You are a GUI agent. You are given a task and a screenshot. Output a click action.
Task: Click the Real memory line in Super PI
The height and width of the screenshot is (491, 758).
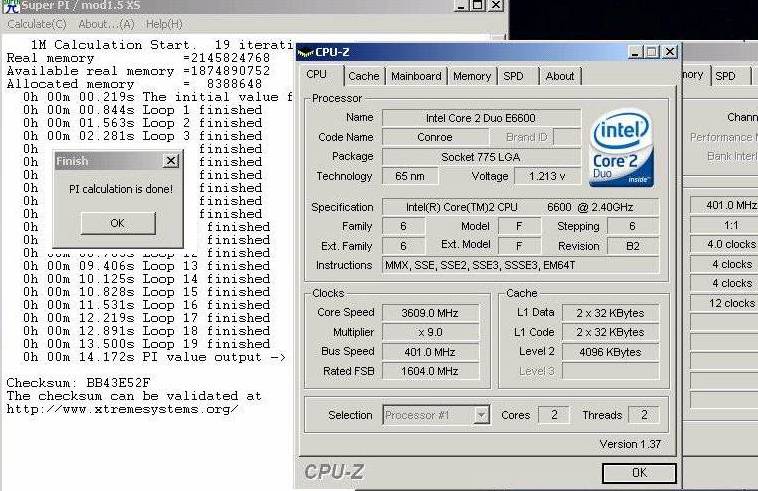[x=138, y=58]
